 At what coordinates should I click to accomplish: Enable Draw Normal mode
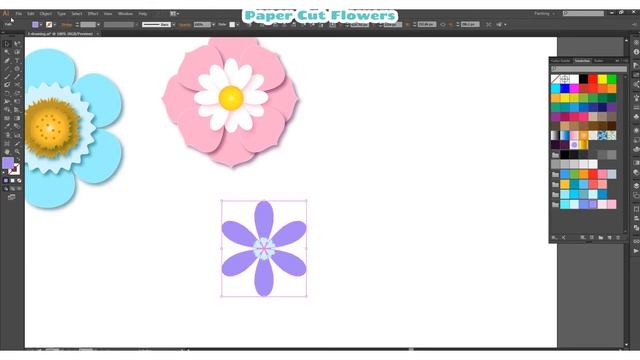click(x=6, y=189)
